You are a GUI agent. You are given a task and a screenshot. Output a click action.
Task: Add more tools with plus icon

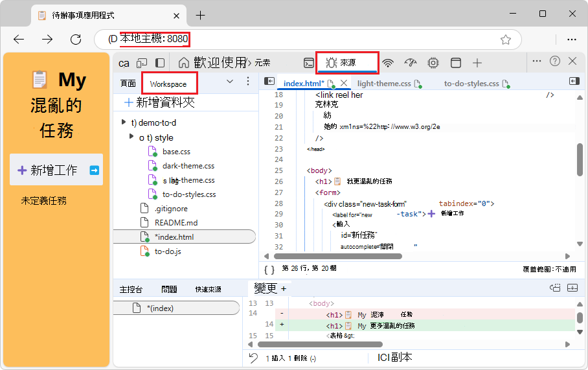click(x=477, y=63)
